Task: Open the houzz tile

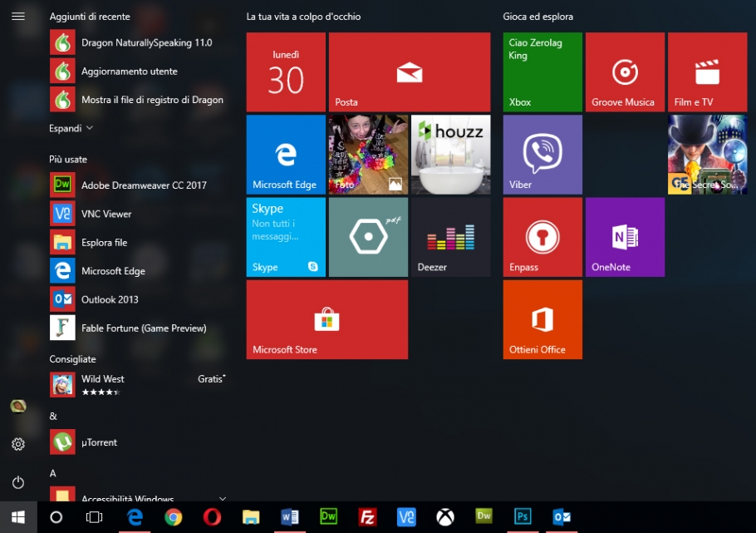Action: point(450,155)
